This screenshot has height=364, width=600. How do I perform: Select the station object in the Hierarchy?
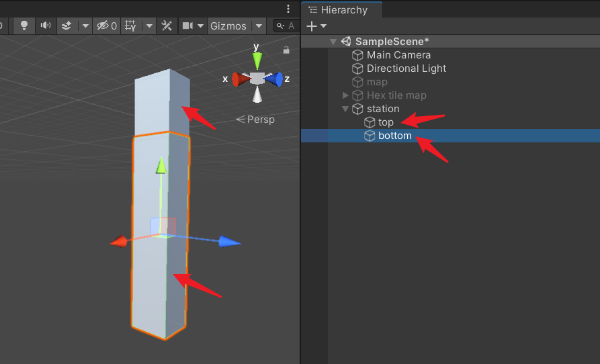click(383, 109)
